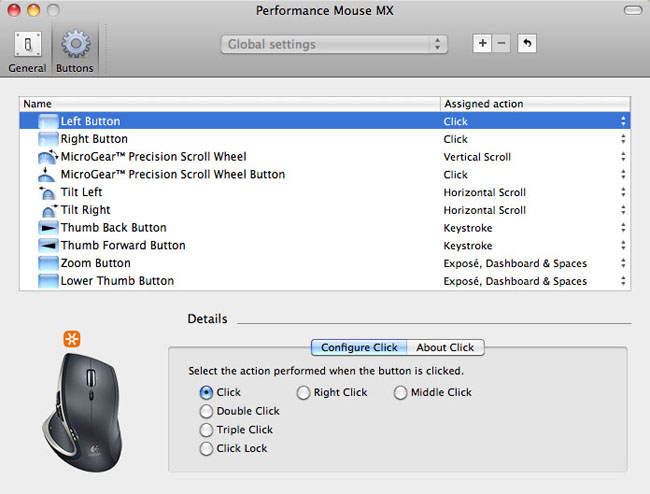
Task: Click the Vertical Scroll action text
Action: click(477, 157)
